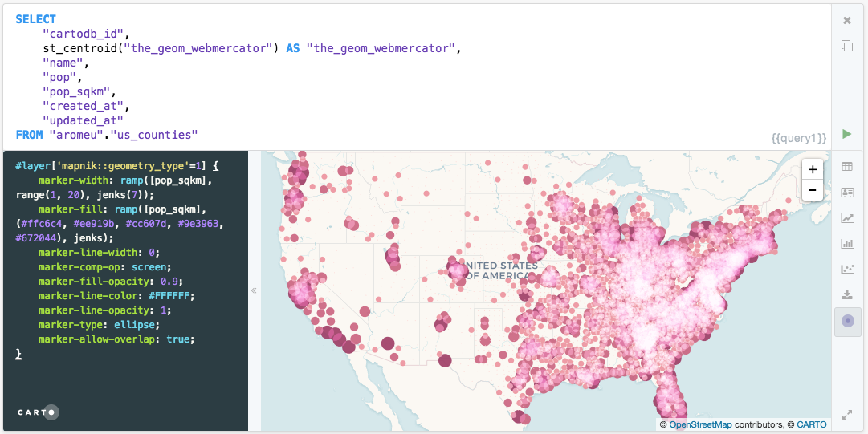The image size is (868, 434).
Task: Zoom out on the map
Action: [813, 190]
